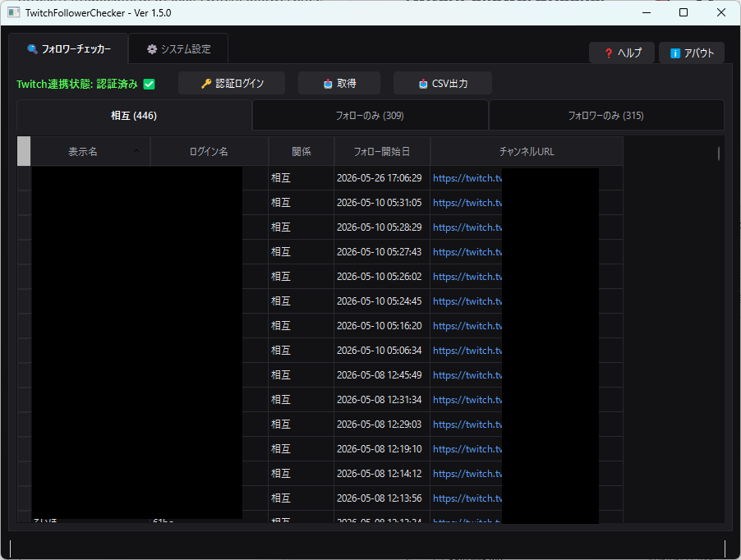741x560 pixels.
Task: Select the フォロワーのみ (315) tab
Action: coord(606,115)
